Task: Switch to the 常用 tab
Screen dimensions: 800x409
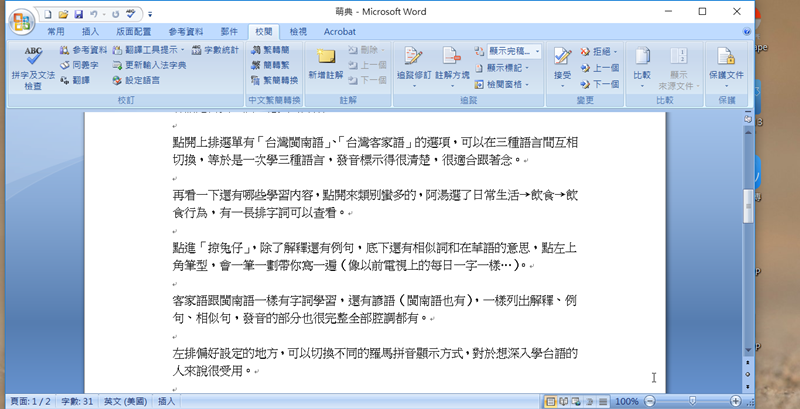Action: click(56, 32)
